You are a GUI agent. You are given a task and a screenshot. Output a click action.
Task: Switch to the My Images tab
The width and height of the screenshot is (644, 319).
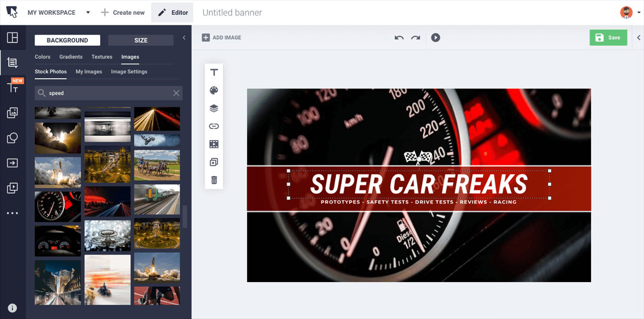(x=89, y=71)
